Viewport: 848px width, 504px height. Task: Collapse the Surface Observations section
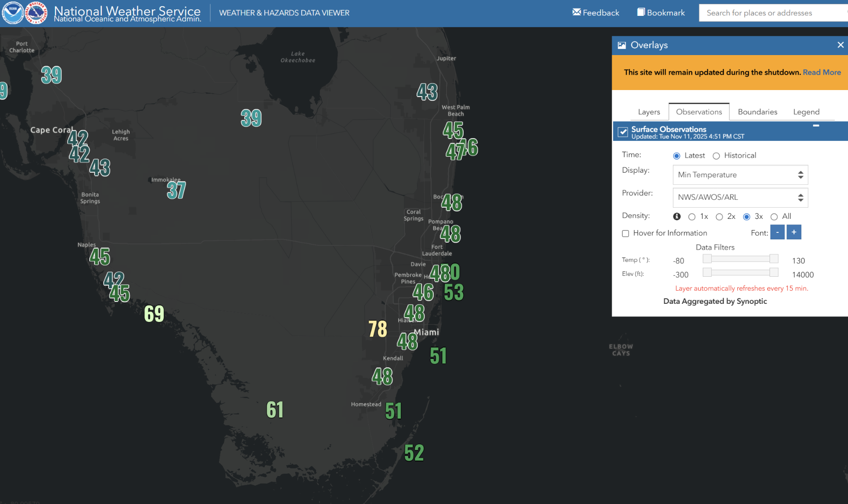[x=816, y=126]
